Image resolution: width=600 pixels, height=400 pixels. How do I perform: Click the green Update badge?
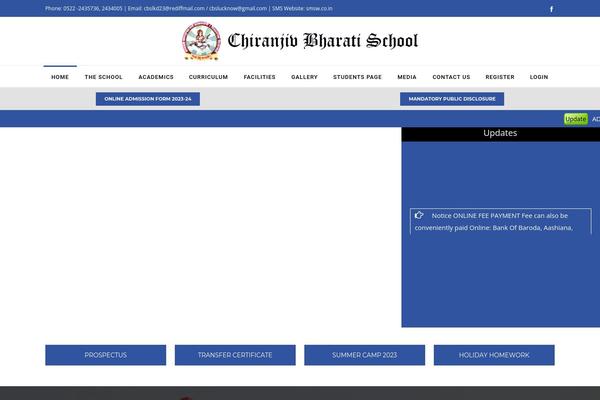pos(576,119)
